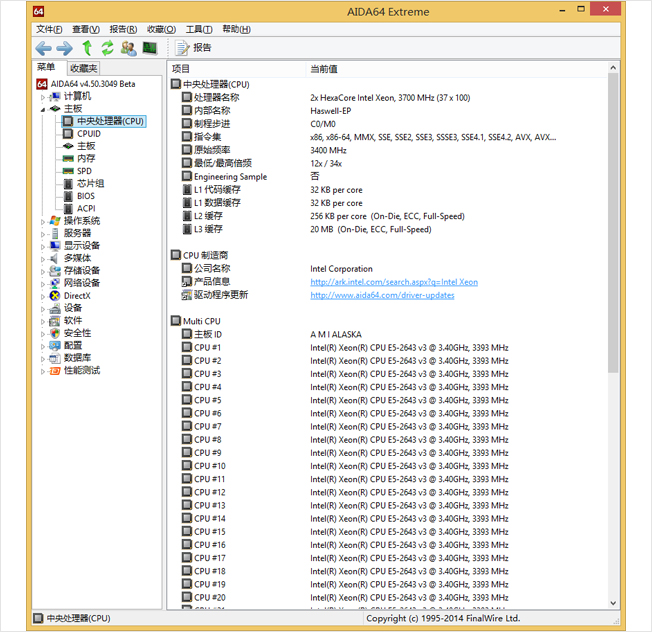Expand the 性能测试 tree node arrow

coord(42,371)
